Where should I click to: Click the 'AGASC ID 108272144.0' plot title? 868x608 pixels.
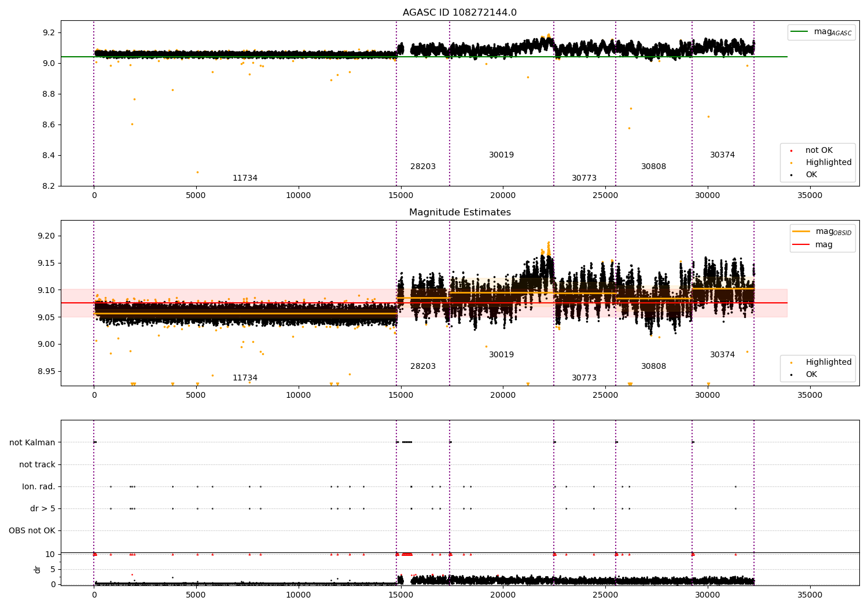[x=459, y=13]
